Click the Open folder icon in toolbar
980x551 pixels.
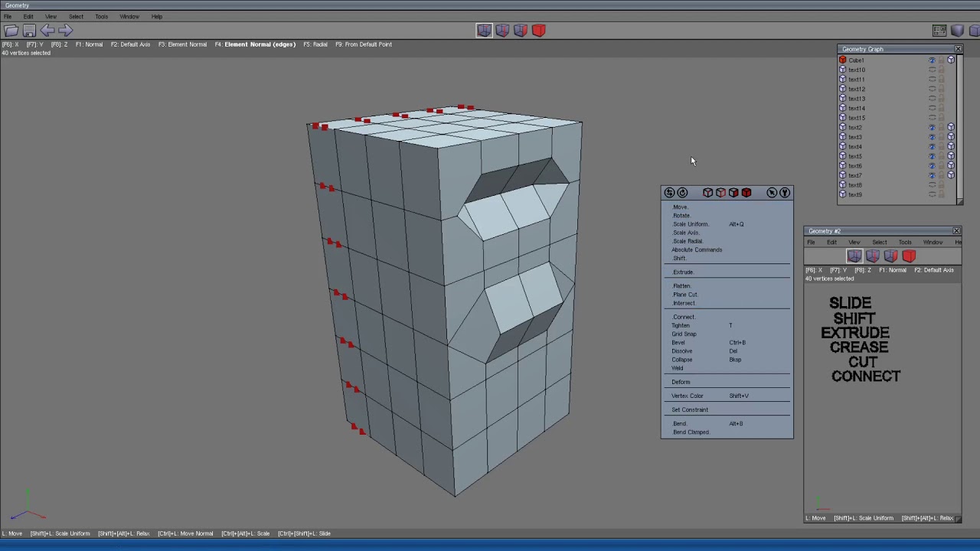coord(11,31)
